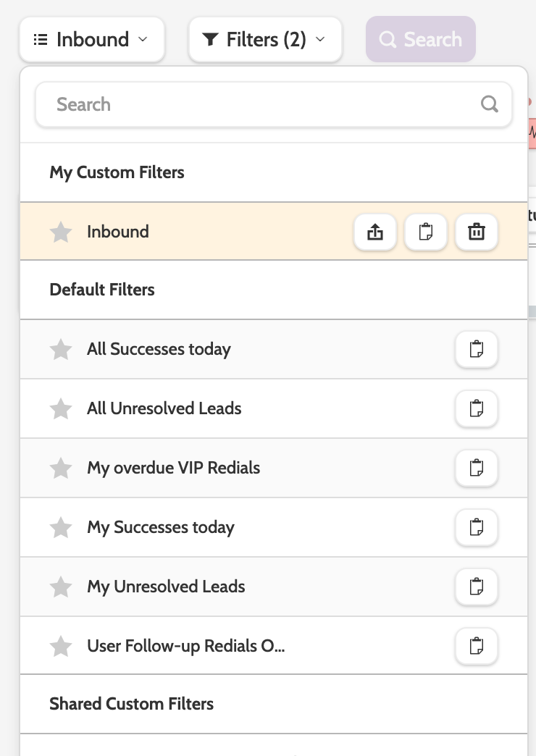Copy the My Unresolved Leads filter
Image resolution: width=536 pixels, height=756 pixels.
point(477,587)
